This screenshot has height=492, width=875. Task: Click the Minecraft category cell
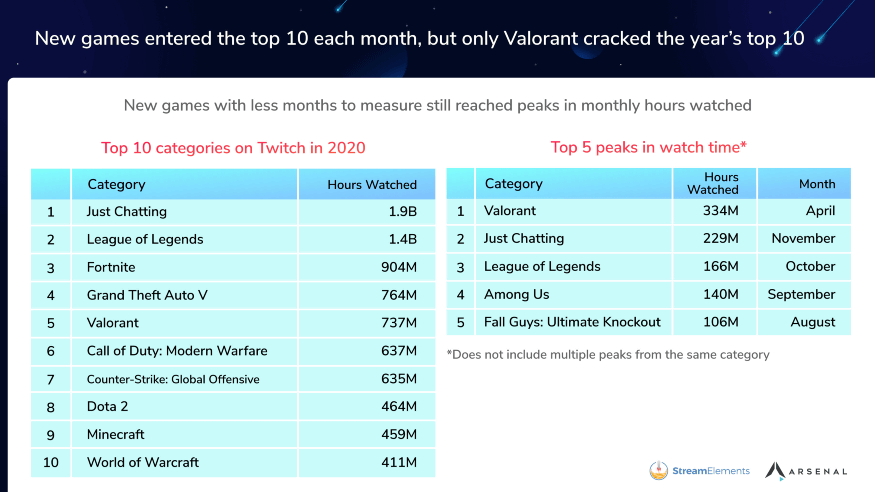click(116, 434)
